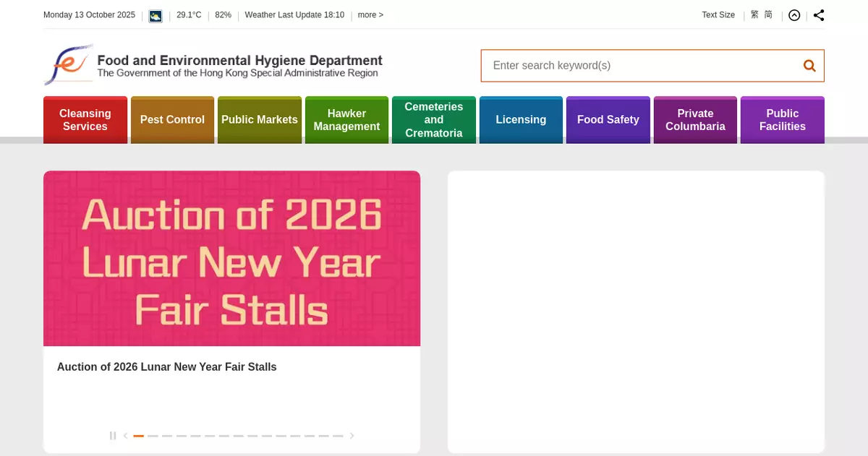868x456 pixels.
Task: Switch to Simplified Chinese (简)
Action: (768, 15)
